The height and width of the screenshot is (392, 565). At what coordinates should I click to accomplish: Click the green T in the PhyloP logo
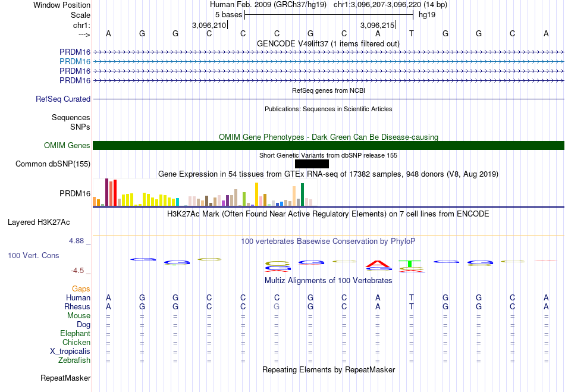(410, 264)
